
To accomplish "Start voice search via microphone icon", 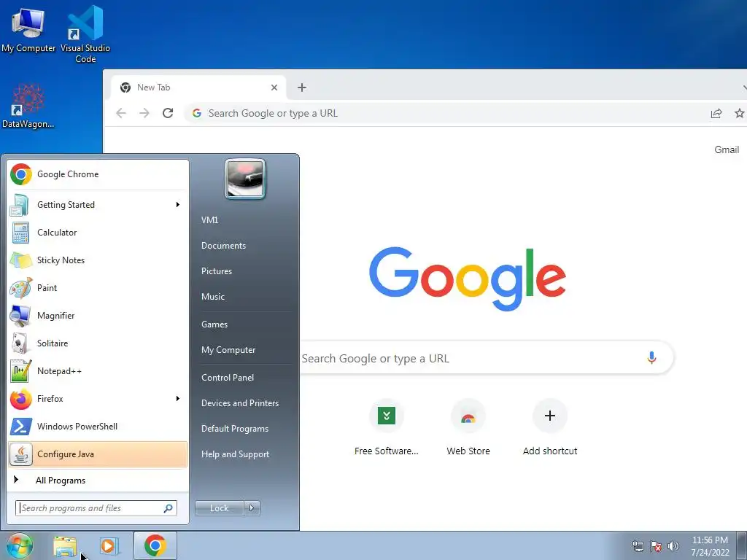I will [651, 358].
